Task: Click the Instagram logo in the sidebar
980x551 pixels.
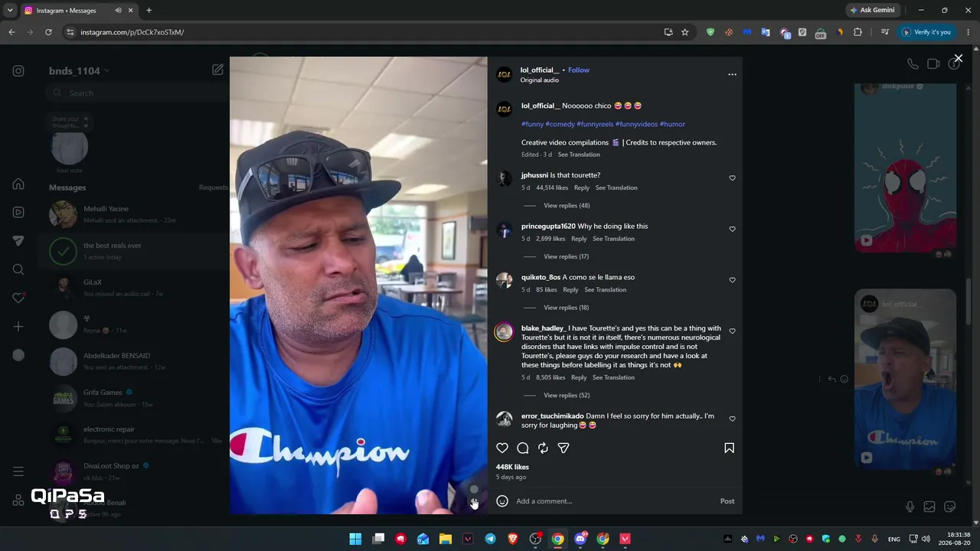Action: tap(18, 71)
